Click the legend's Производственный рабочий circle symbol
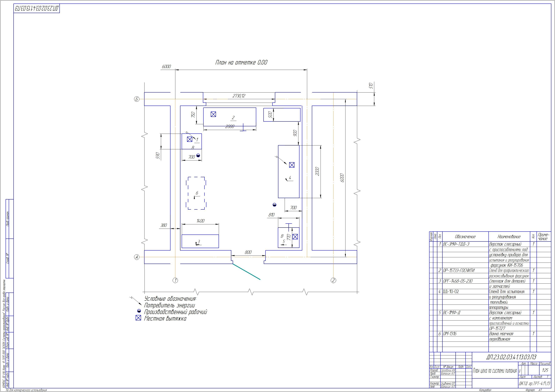Screen dimensions: 555x392 click(x=139, y=311)
